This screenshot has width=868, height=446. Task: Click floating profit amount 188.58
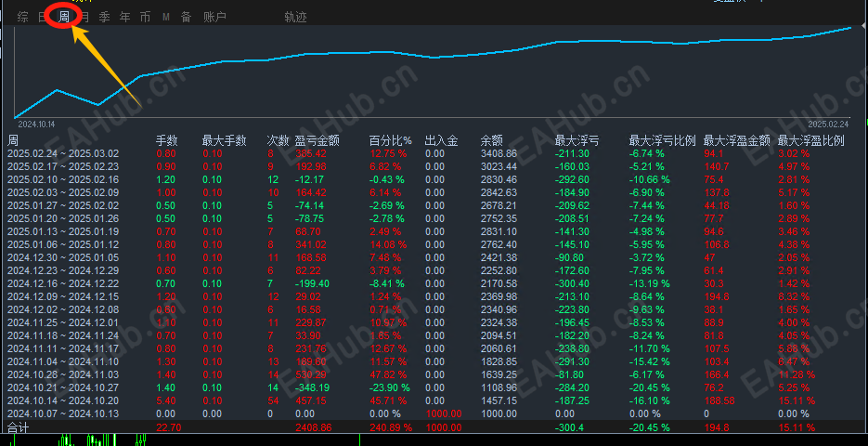point(720,400)
